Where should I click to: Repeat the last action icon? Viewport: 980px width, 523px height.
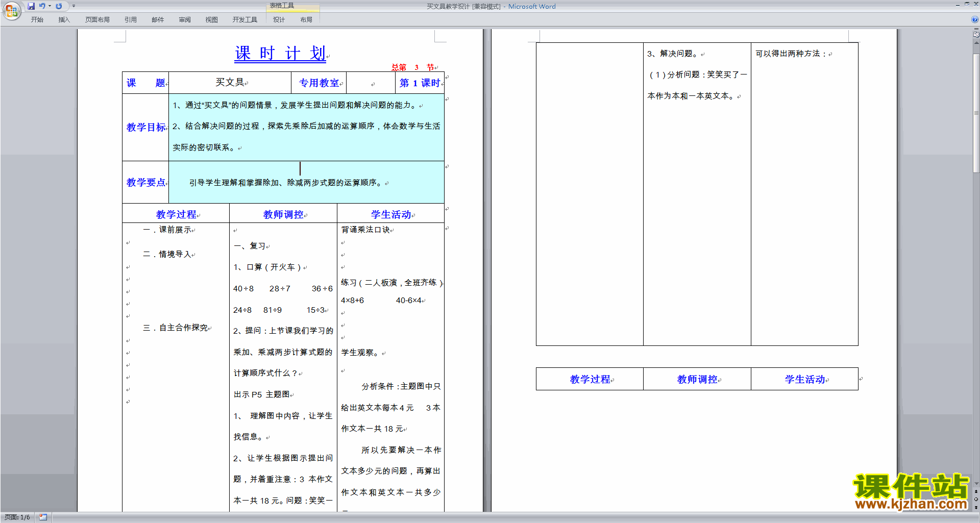click(x=59, y=6)
